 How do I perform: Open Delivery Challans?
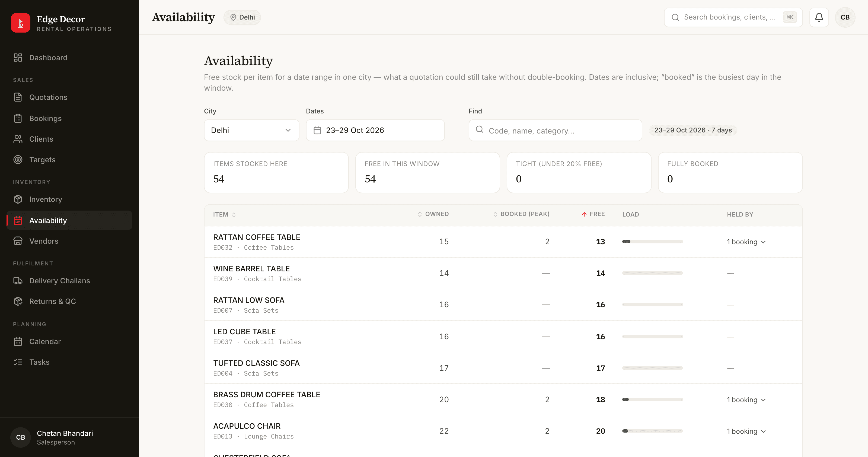point(69,280)
